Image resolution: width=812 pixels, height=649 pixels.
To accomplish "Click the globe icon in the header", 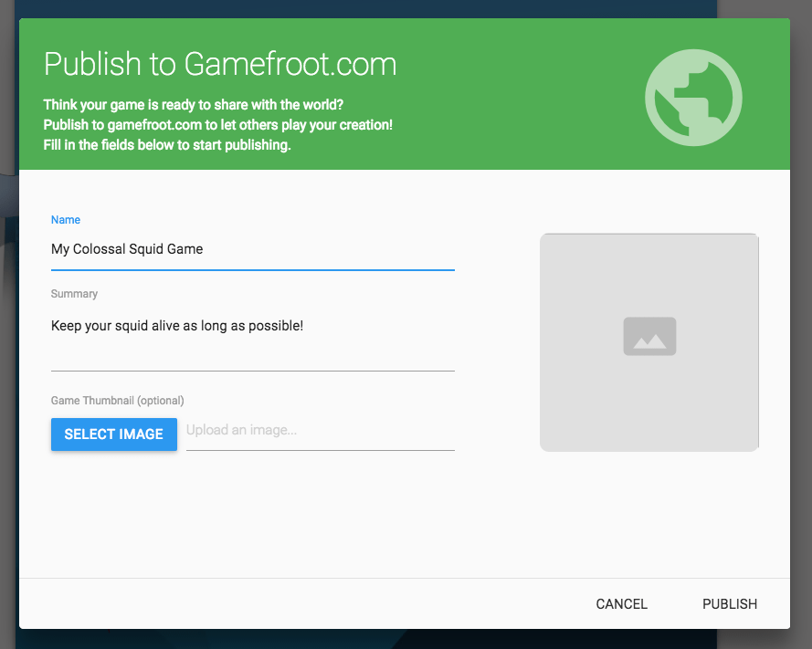I will tap(693, 98).
